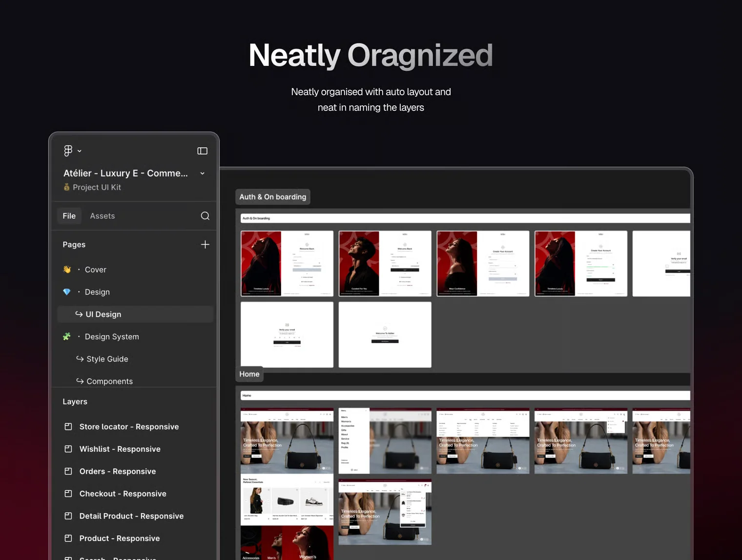The height and width of the screenshot is (560, 742).
Task: Select the Product - Responsive layer name
Action: point(120,539)
